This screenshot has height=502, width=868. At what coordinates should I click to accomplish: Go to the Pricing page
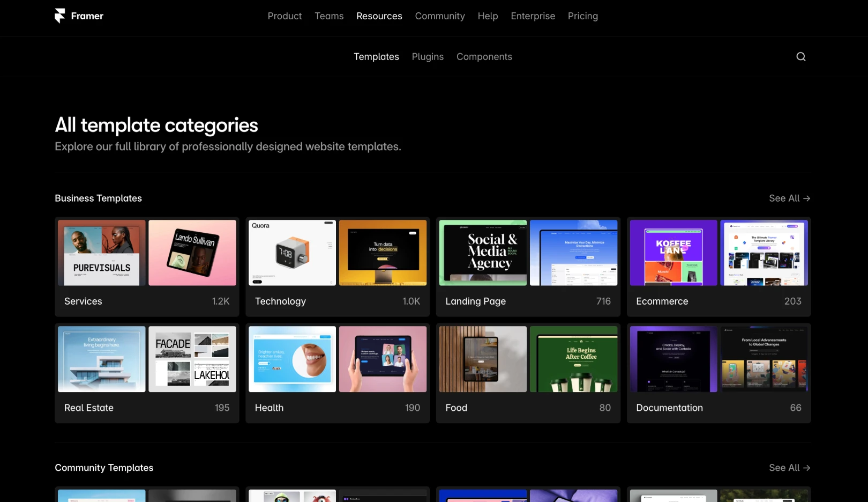(583, 16)
